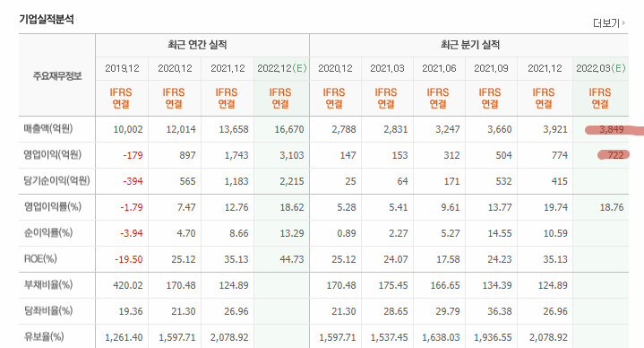Click the 16,670 estimated revenue value
Screen dimensions: 644x348
point(289,129)
